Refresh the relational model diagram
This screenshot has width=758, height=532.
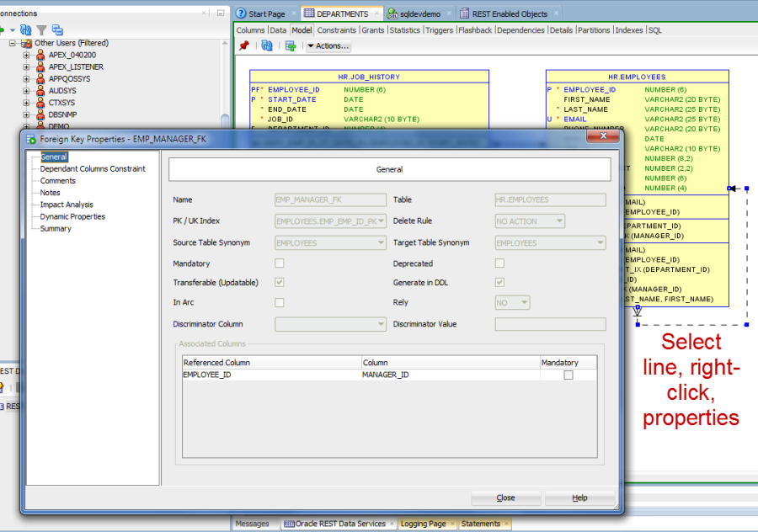[266, 45]
